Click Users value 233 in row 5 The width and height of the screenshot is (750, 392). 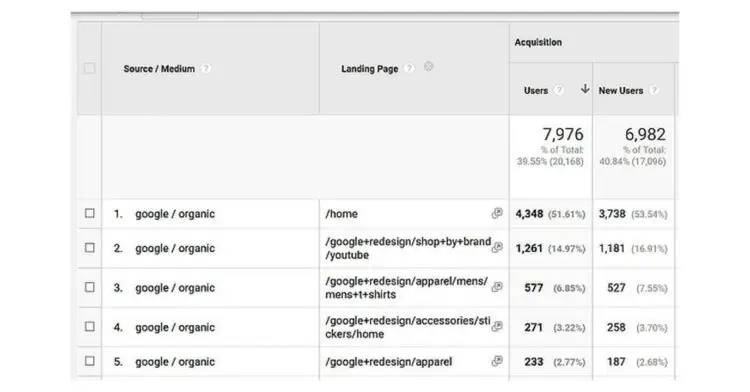tap(534, 362)
